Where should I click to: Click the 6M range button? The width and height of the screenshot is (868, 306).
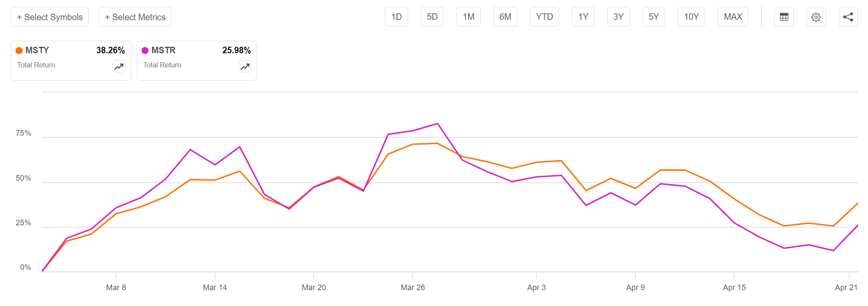(505, 16)
